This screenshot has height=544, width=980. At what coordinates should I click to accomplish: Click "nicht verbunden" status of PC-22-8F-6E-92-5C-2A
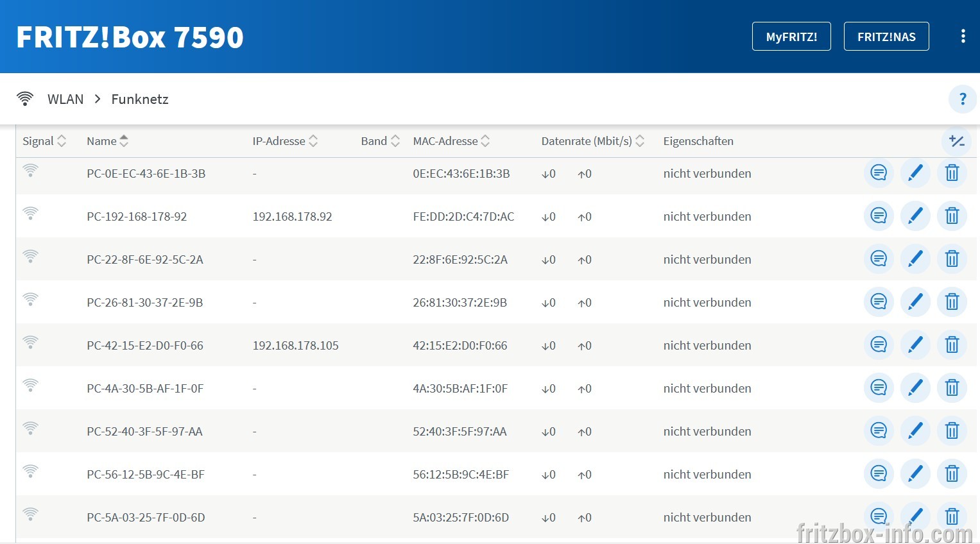tap(707, 259)
